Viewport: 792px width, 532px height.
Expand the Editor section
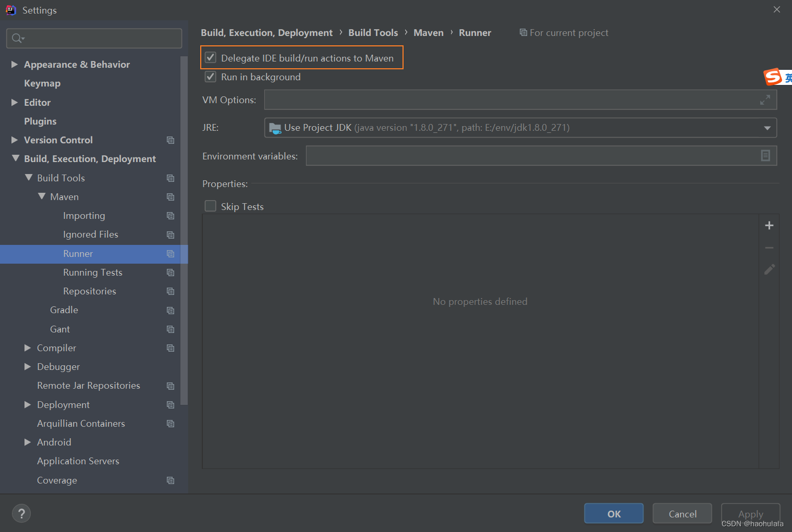click(15, 102)
